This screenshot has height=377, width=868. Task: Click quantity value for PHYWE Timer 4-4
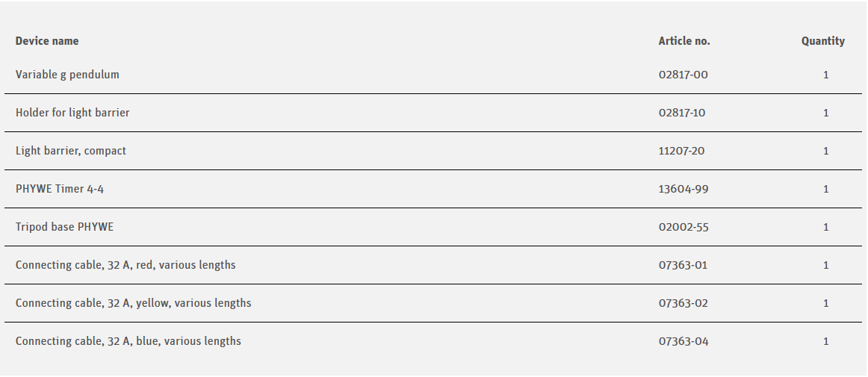tap(826, 189)
